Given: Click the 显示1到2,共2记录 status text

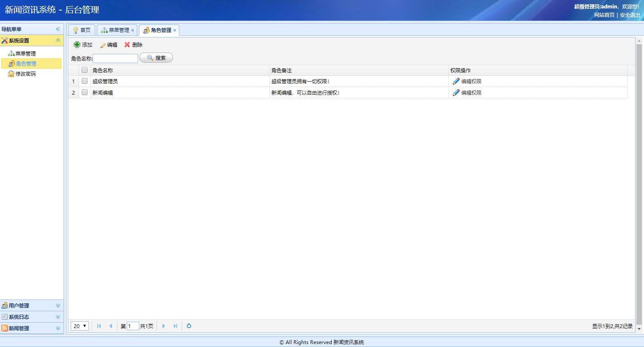Looking at the screenshot, I should coord(612,326).
